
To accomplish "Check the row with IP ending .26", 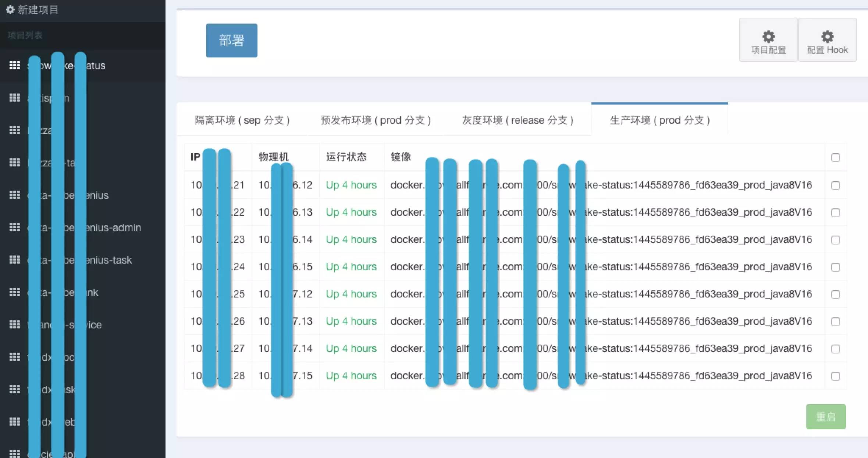I will click(x=836, y=321).
